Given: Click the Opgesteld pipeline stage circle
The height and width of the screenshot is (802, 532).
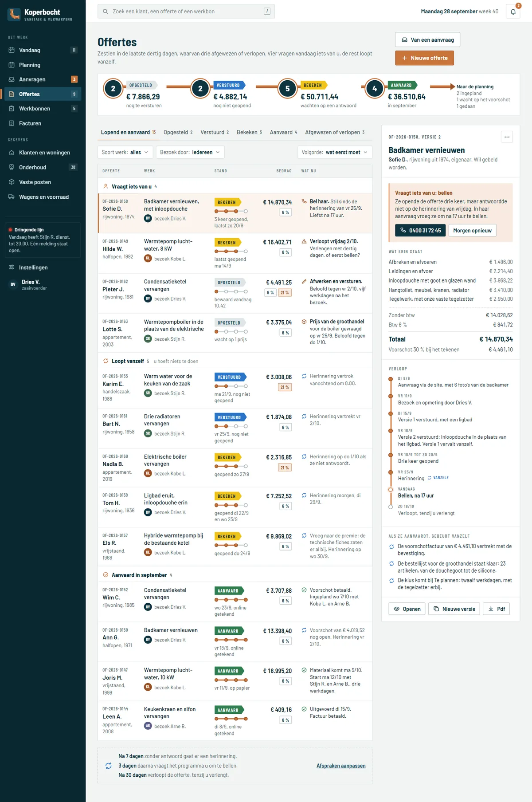Looking at the screenshot, I should click(113, 89).
